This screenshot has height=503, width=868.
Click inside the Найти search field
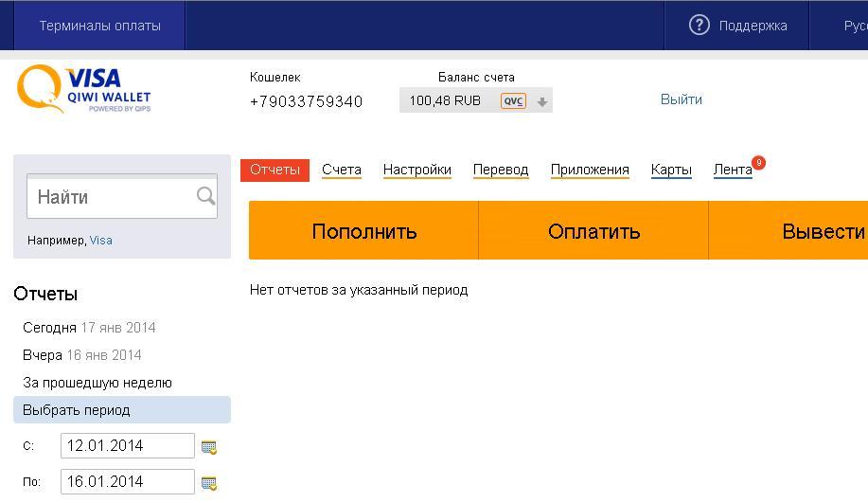[112, 197]
